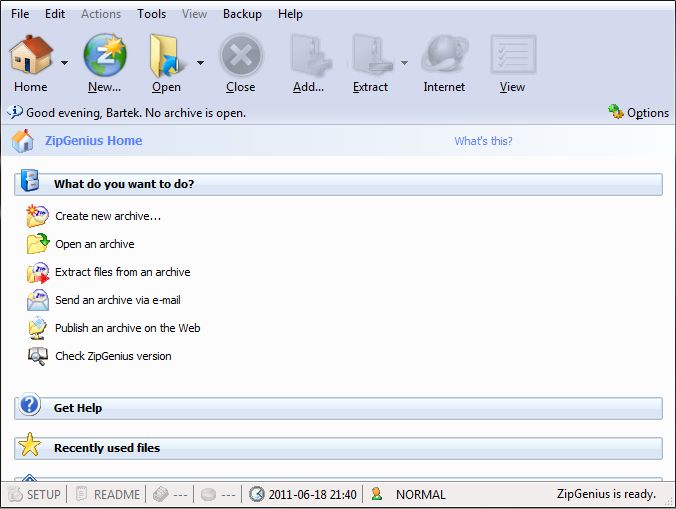
Task: Click Create new archive... link
Action: tap(108, 216)
